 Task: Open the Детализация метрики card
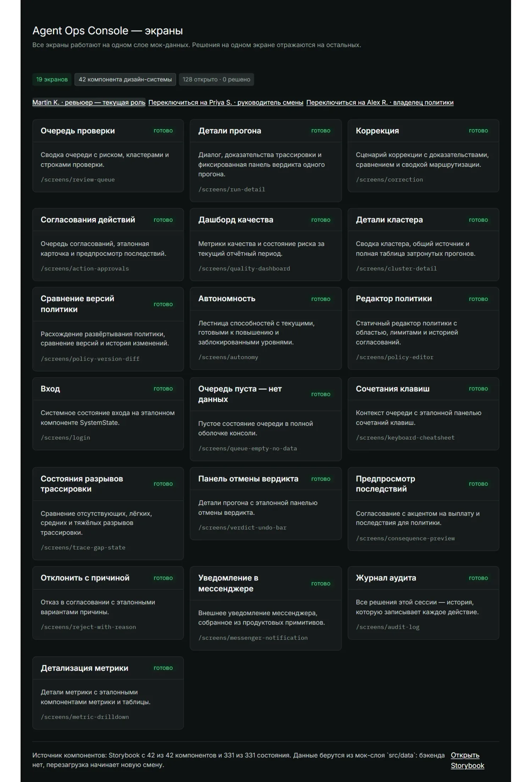[108, 693]
